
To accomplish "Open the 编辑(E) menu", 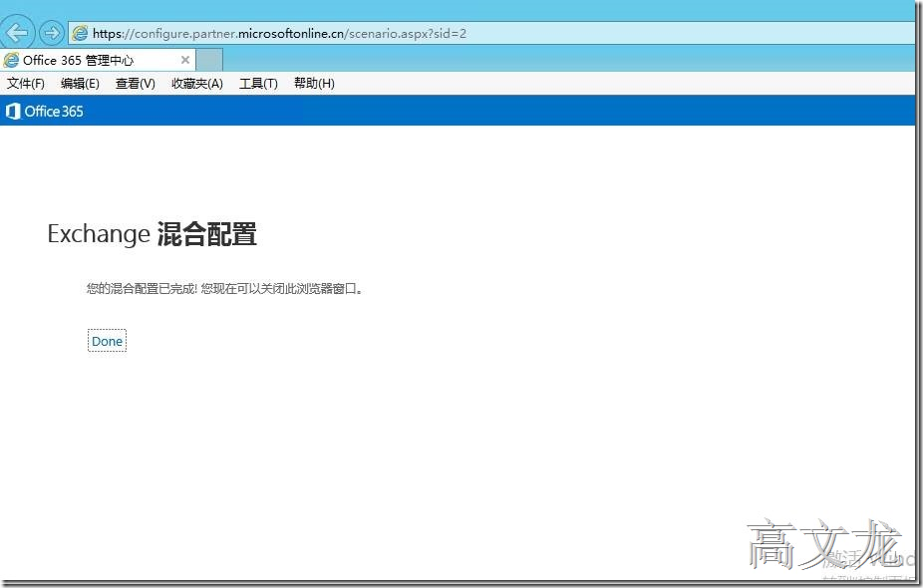I will pyautogui.click(x=80, y=84).
